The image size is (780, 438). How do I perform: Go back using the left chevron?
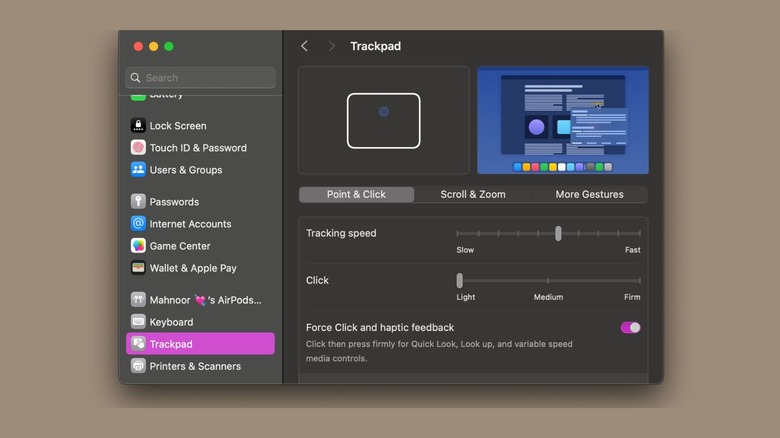[305, 46]
